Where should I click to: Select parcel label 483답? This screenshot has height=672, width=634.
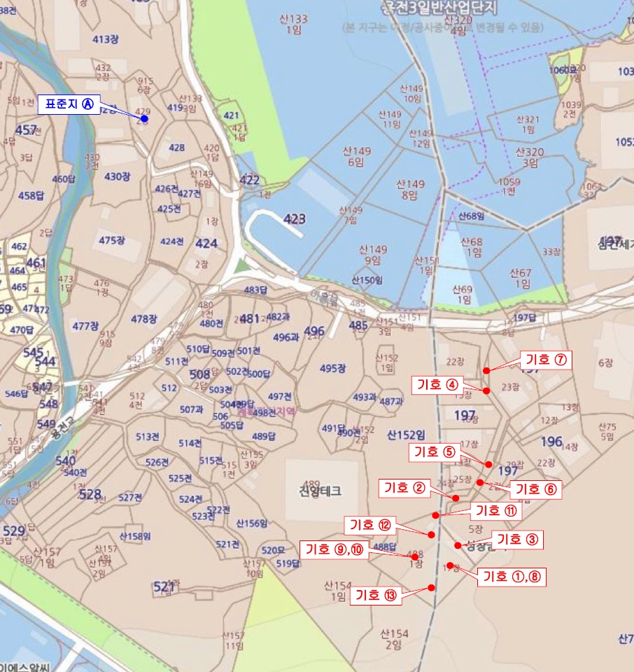(255, 290)
